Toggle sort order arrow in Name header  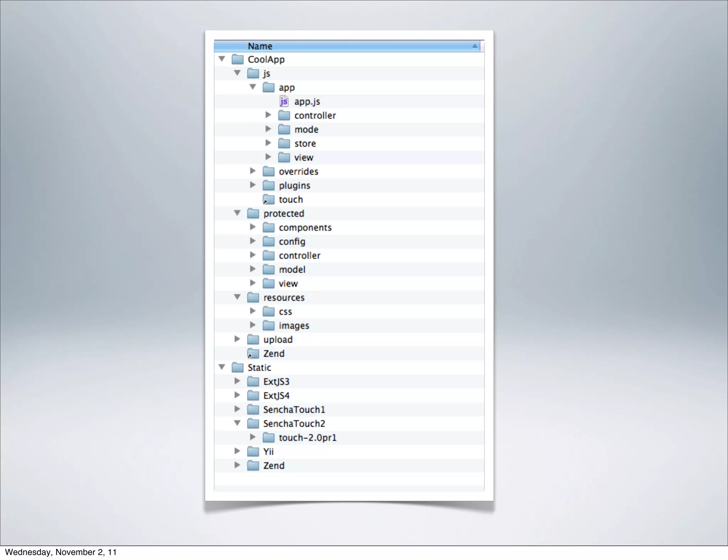(475, 46)
